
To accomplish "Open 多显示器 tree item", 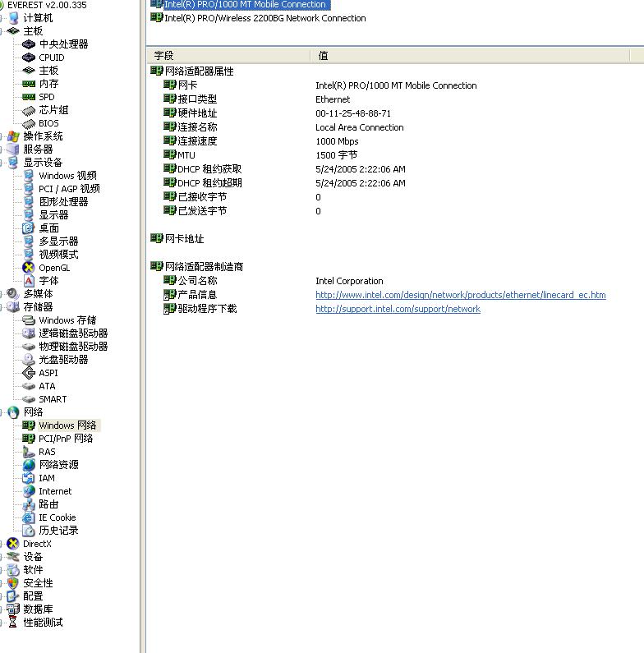I will point(58,241).
